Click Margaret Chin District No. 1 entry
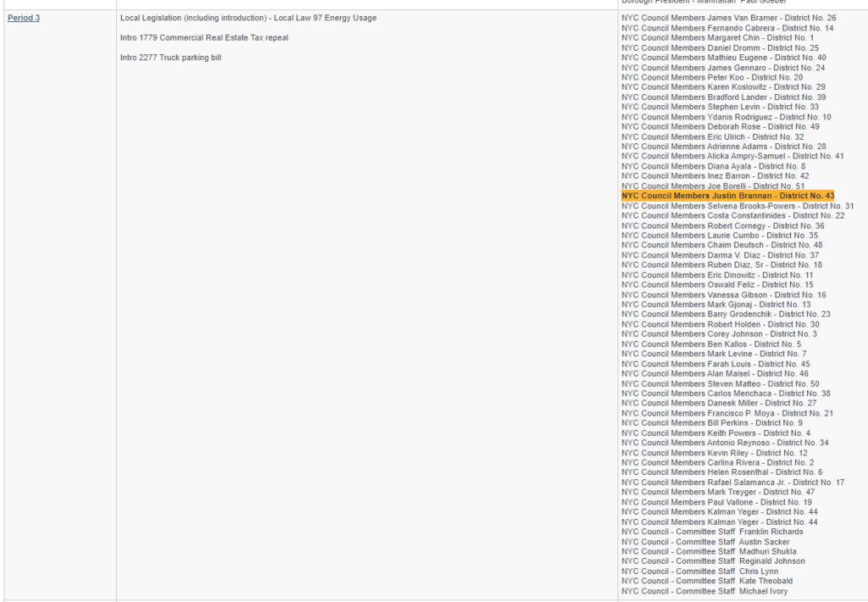 pos(717,37)
